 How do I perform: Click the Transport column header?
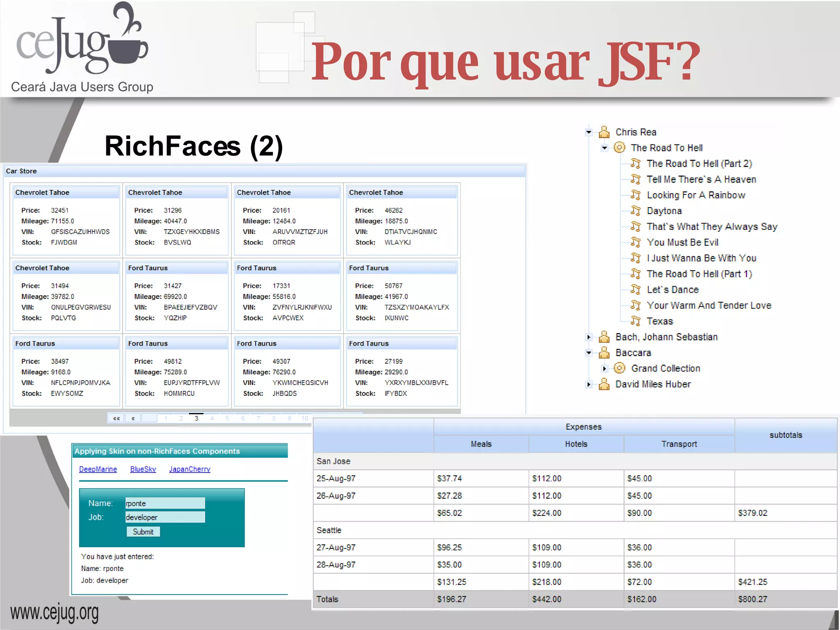tap(679, 444)
